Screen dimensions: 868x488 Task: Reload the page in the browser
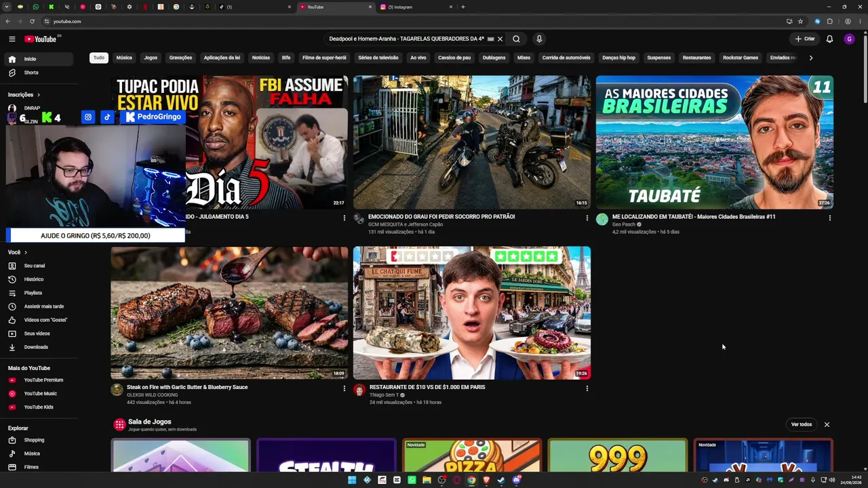click(x=32, y=21)
